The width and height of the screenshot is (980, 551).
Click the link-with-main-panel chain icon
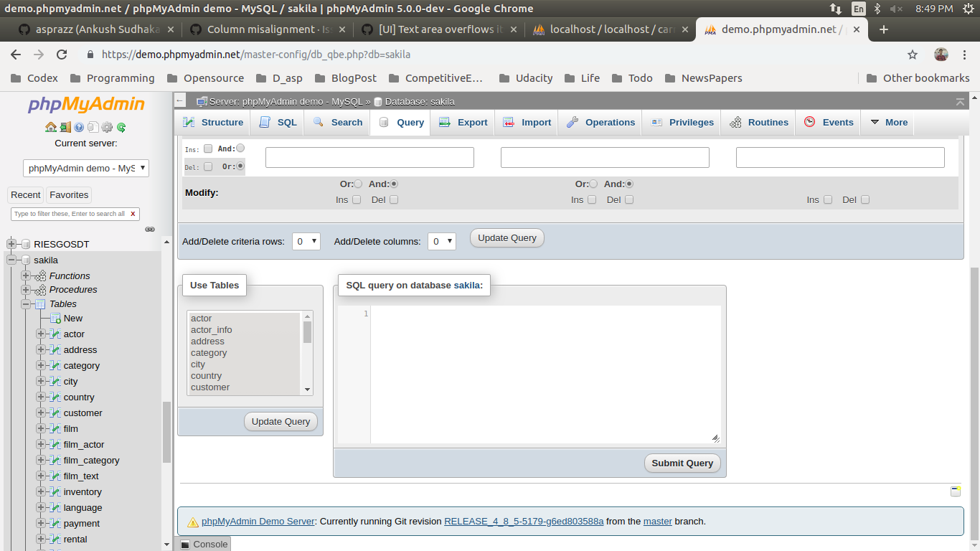coord(150,230)
